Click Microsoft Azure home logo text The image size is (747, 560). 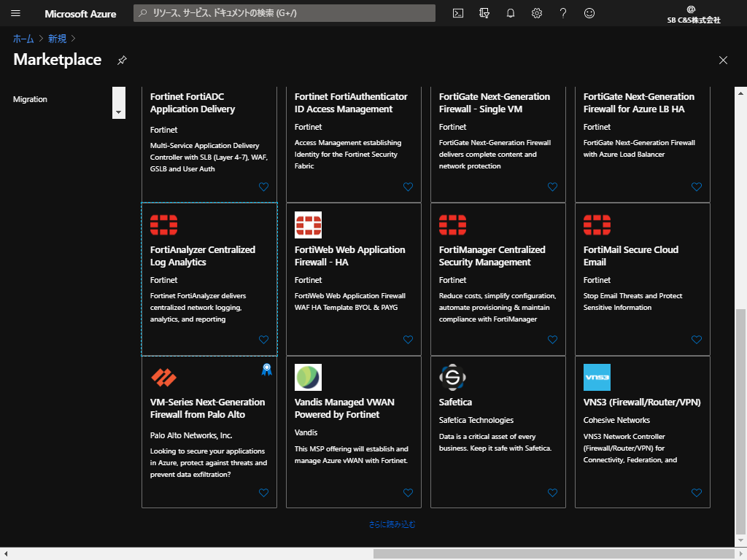80,14
